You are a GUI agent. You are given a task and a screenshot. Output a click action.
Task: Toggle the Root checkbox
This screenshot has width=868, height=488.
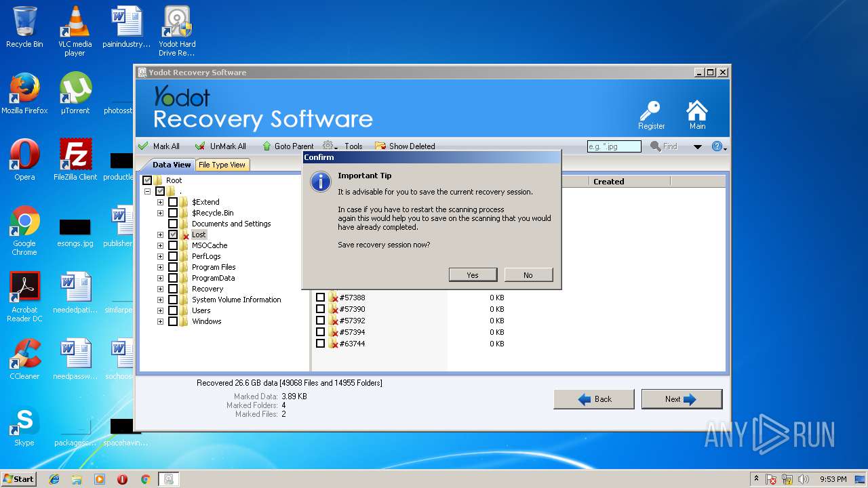(147, 180)
